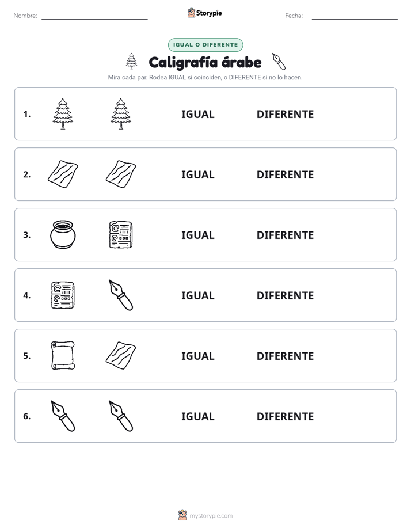Choose DIFERENTE for row 3
The image size is (411, 532).
coord(285,235)
